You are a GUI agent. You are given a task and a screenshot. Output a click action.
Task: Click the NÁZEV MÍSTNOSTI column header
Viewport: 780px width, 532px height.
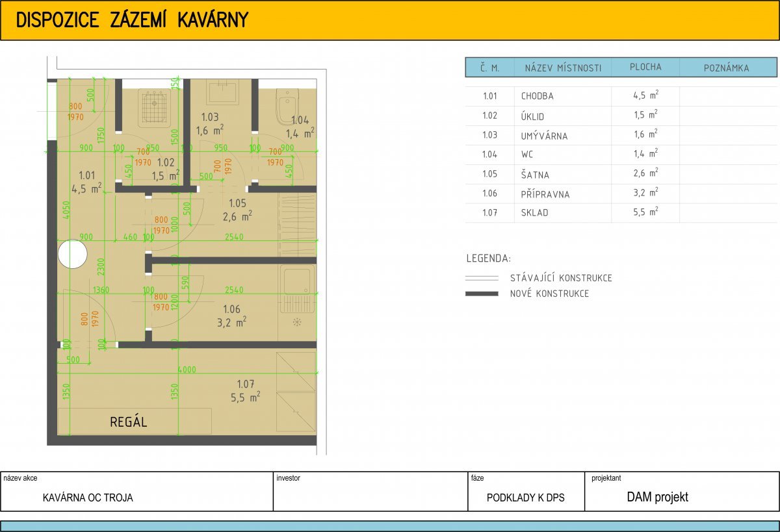pos(563,68)
